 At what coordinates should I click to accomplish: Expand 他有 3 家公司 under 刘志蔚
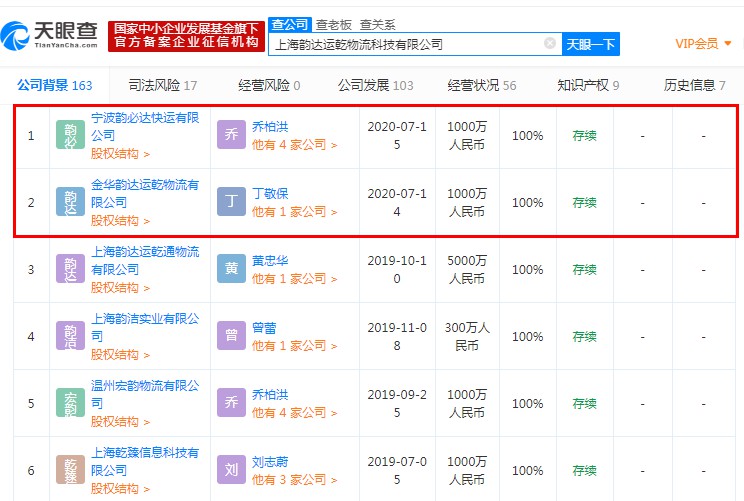click(x=294, y=480)
